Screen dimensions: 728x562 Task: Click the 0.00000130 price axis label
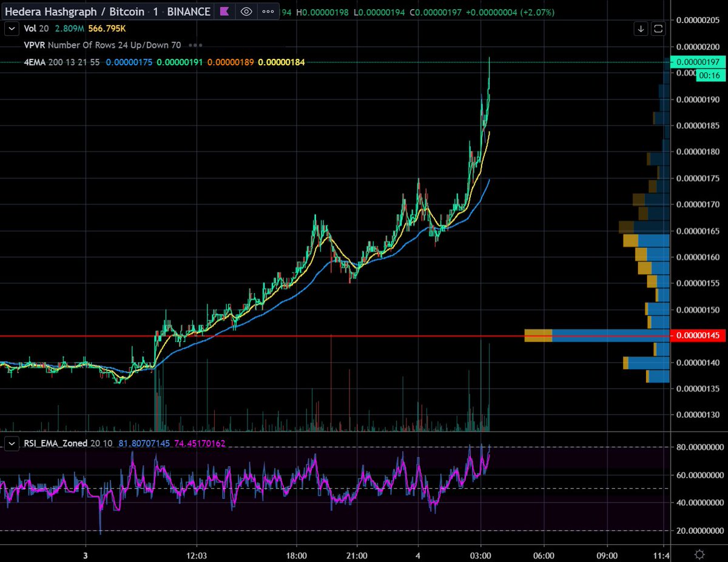click(x=698, y=415)
